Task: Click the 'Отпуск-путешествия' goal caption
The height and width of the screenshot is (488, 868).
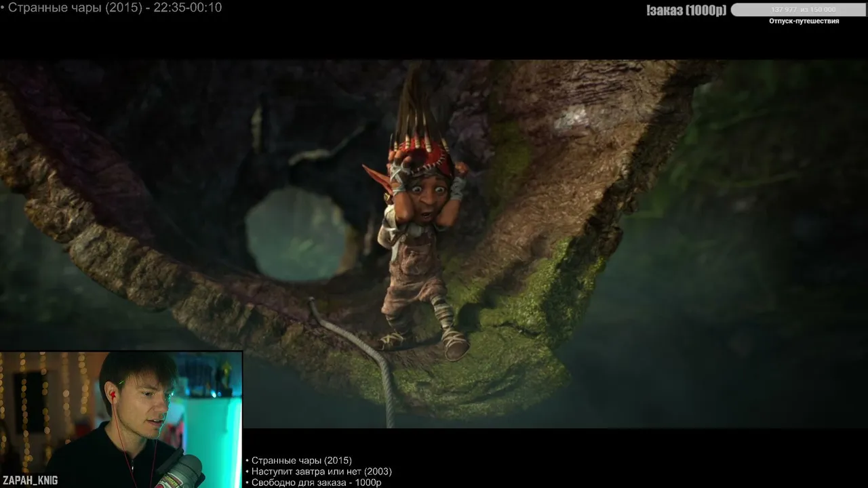Action: click(804, 21)
